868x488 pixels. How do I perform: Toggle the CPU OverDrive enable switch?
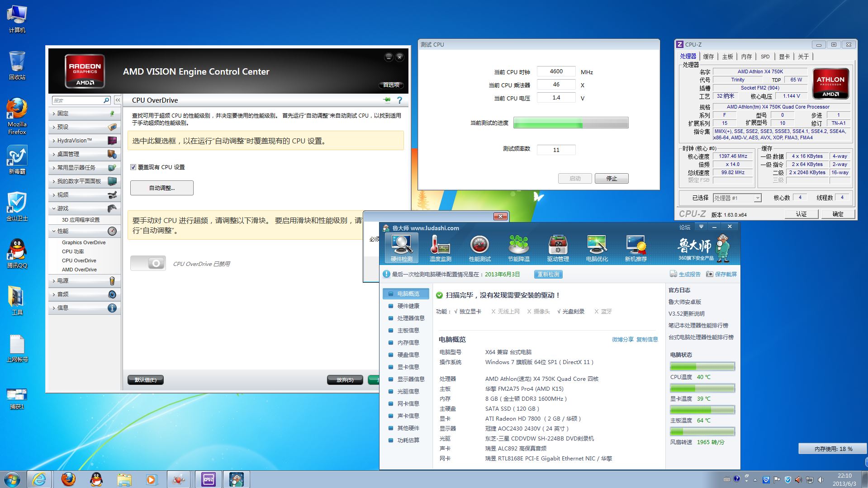[x=148, y=263]
